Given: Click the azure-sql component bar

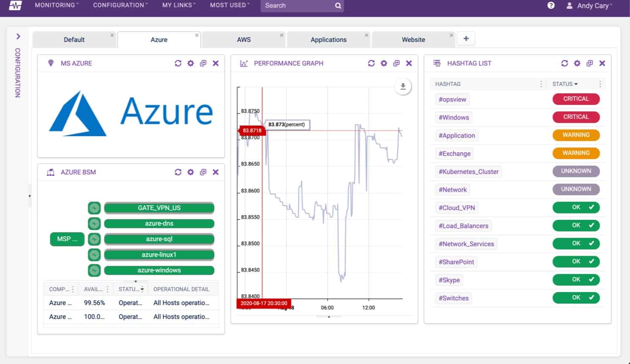Looking at the screenshot, I should pyautogui.click(x=159, y=239).
